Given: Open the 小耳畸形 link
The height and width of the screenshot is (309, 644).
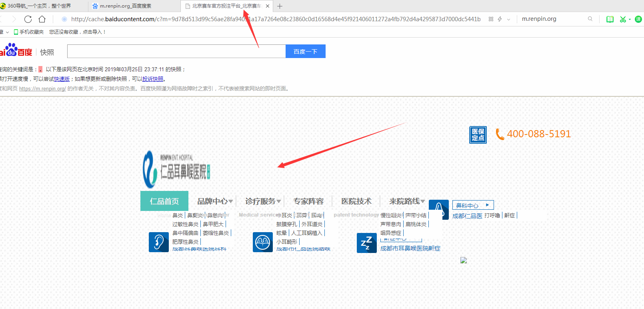Looking at the screenshot, I should click(287, 242).
